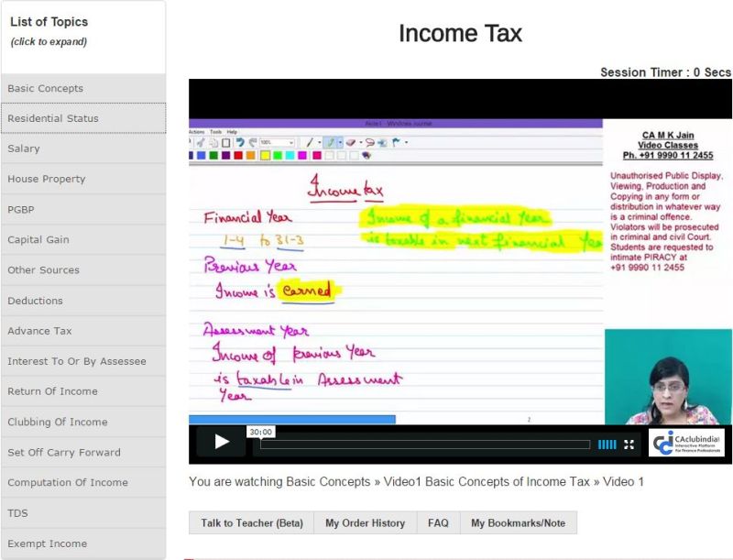
Task: Open the My Order History tab
Action: pyautogui.click(x=365, y=523)
